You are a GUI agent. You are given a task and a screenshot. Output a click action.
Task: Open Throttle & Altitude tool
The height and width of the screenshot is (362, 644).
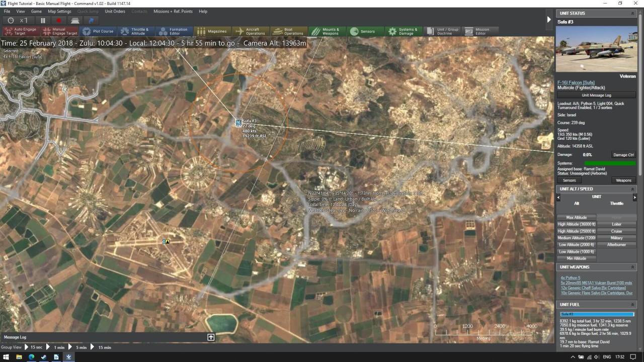(135, 31)
